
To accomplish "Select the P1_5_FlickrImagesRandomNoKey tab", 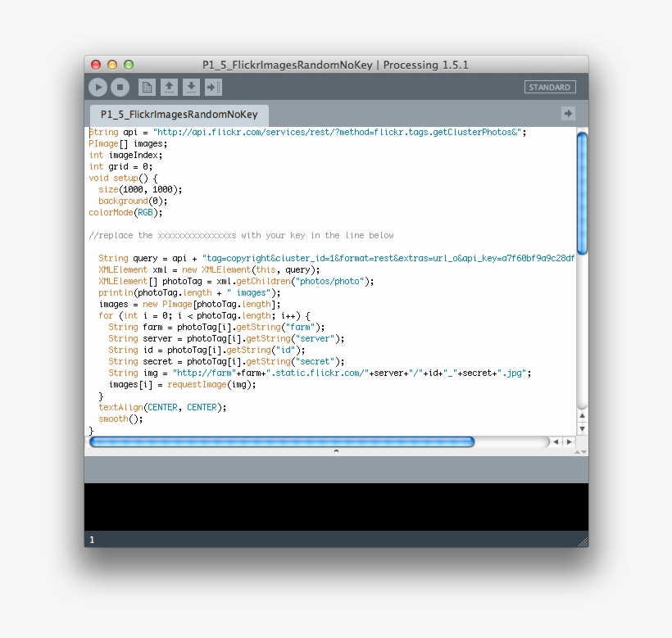I will click(x=179, y=115).
